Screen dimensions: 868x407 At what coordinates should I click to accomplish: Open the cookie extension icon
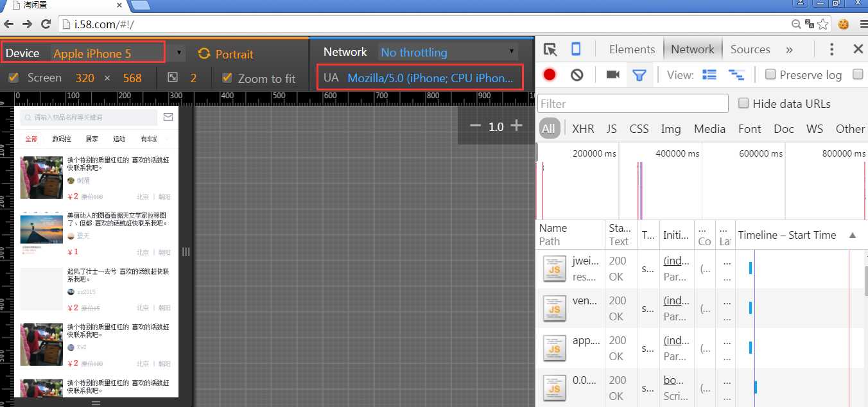click(x=843, y=24)
